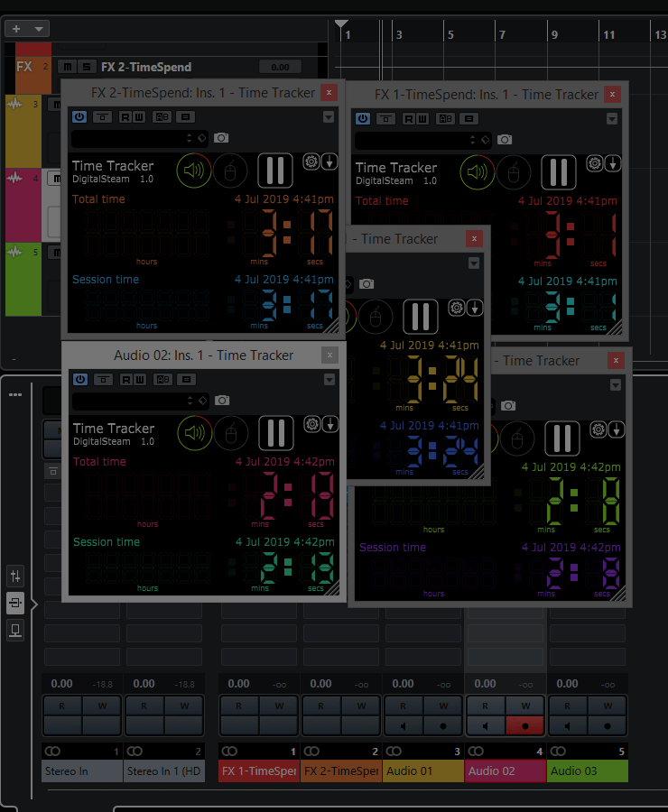
Task: Solo the FX 2-TimeSpend track
Action: tap(87, 67)
